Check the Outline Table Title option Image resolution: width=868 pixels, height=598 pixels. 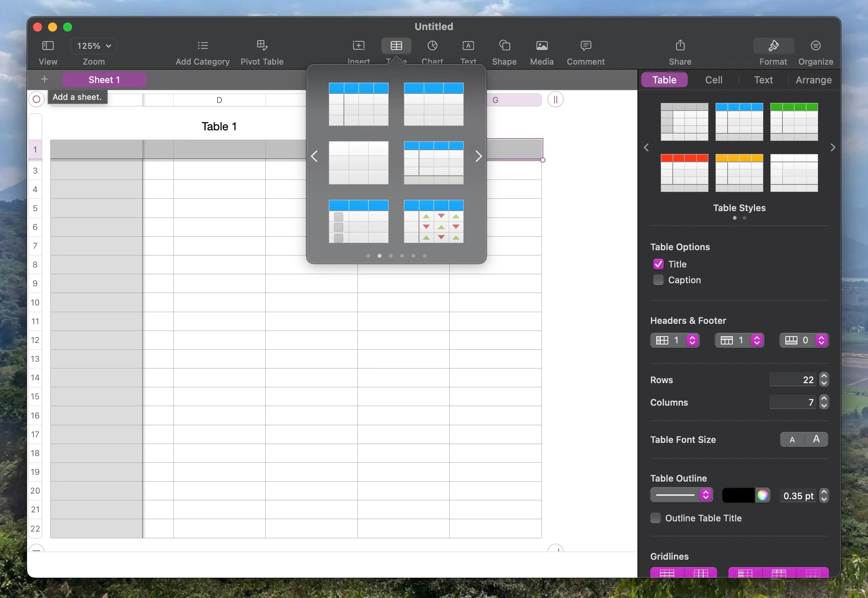[656, 518]
